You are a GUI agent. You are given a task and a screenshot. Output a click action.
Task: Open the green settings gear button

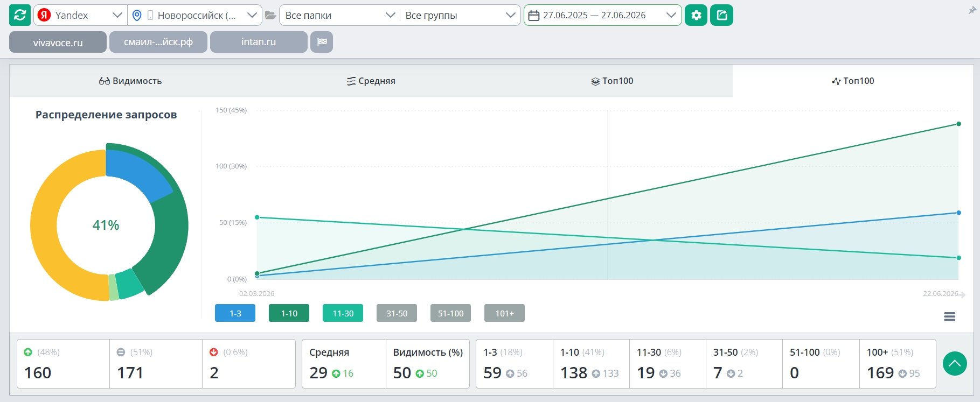[x=696, y=15]
